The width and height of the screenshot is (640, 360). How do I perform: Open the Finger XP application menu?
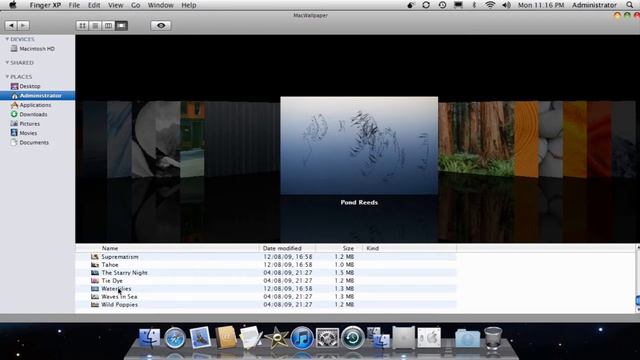(45, 5)
